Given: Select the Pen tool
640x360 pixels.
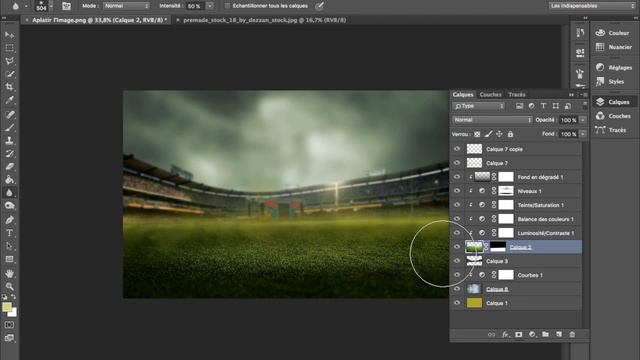Looking at the screenshot, I should point(9,220).
